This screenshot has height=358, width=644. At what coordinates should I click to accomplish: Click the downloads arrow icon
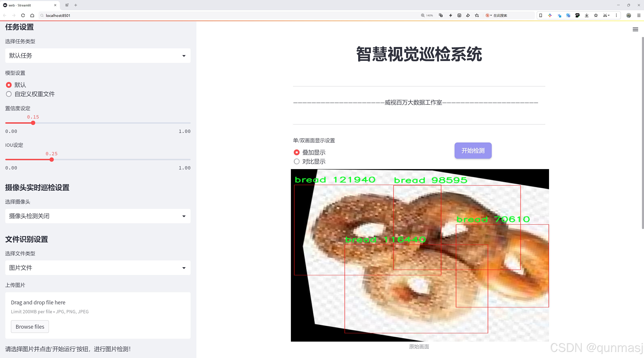pyautogui.click(x=587, y=16)
